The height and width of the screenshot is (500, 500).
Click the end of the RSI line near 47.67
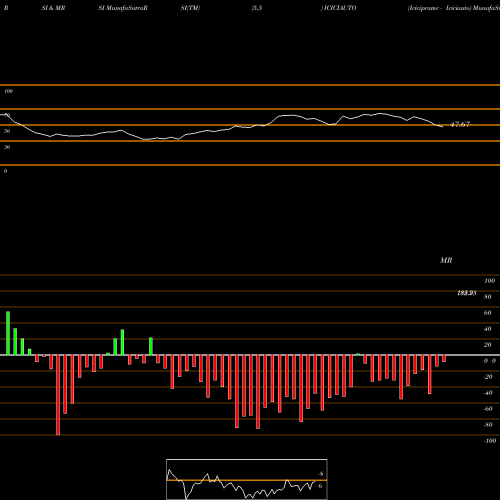[x=442, y=127]
